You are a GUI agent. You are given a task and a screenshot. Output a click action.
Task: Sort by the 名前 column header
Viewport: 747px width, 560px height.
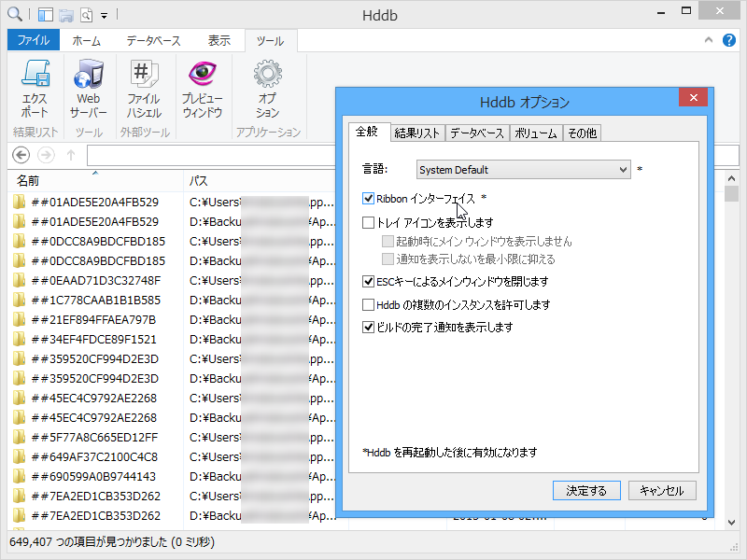95,181
